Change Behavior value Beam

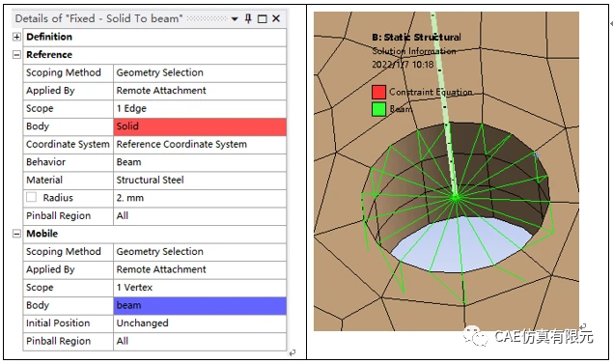tap(200, 162)
